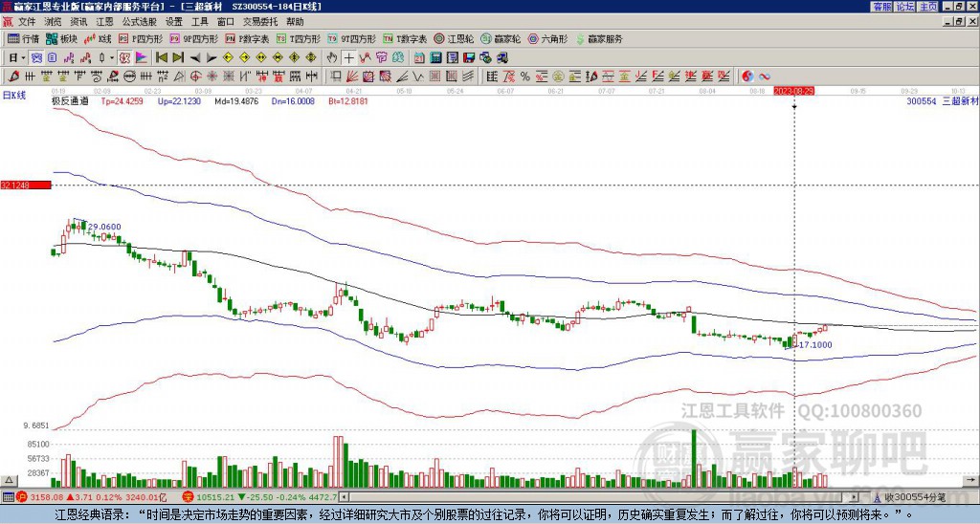Screen dimensions: 980x524
Task: Click the Md=19.4876 indicator value
Action: coord(236,100)
